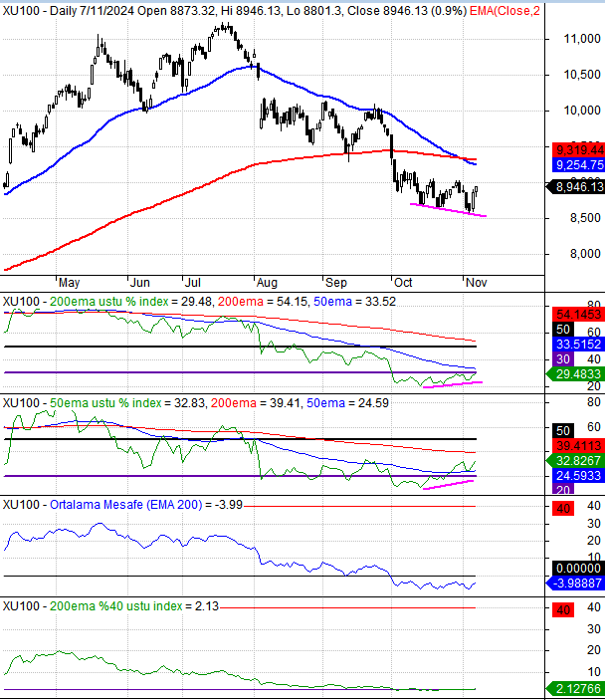Viewport: 605px width, 700px height.
Task: Select the green 29.4833 value tag
Action: pos(575,374)
